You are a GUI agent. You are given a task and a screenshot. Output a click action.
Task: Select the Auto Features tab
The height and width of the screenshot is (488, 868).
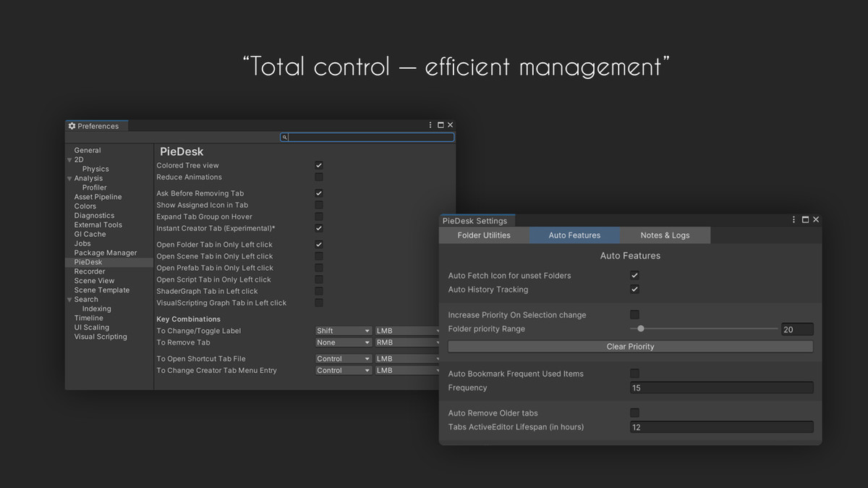click(x=574, y=235)
